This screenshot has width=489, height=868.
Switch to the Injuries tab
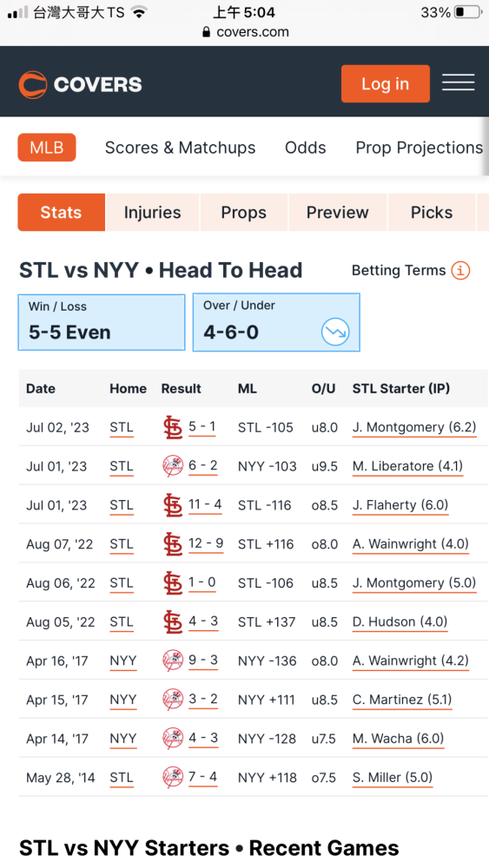click(x=152, y=212)
